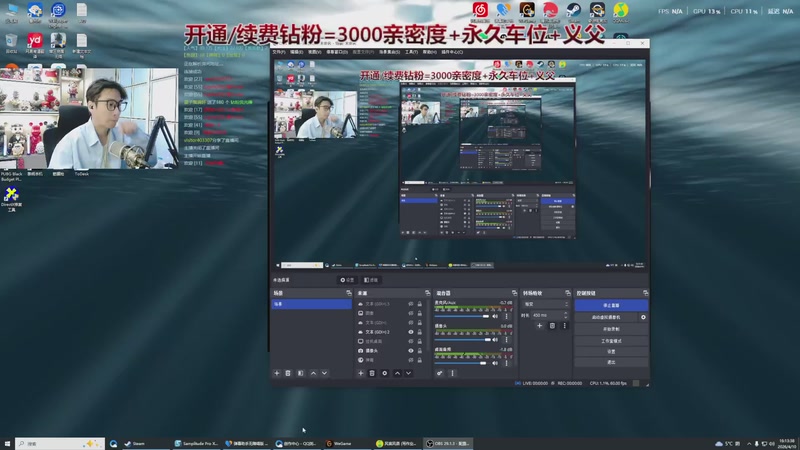Hide the camera source via eye icon
Image resolution: width=800 pixels, height=450 pixels.
pos(411,351)
